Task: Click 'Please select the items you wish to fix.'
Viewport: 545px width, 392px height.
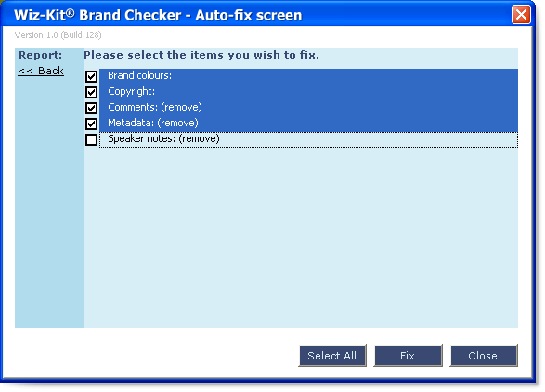Action: (201, 55)
